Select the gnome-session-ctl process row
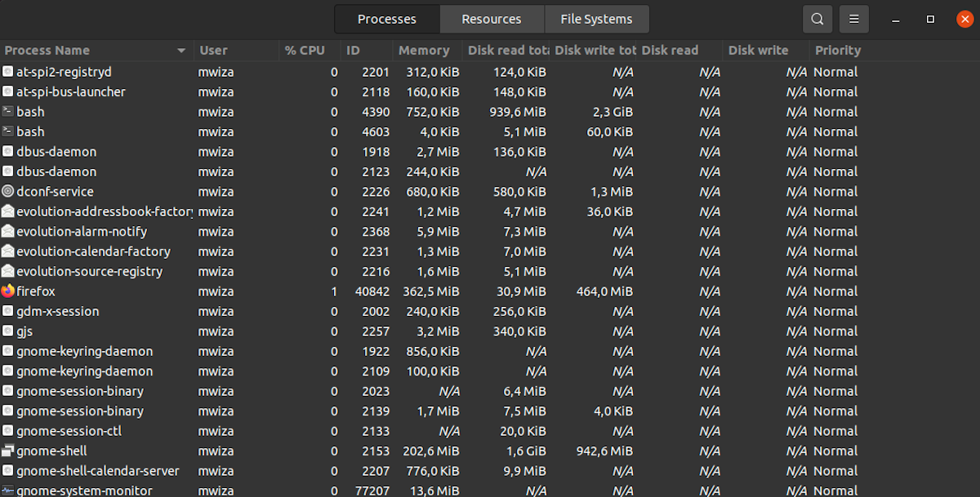Viewport: 980px width, 497px height. [x=490, y=431]
